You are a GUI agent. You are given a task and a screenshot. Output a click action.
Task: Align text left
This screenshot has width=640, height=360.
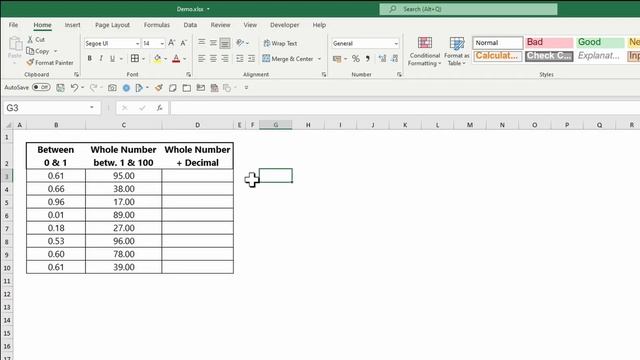pyautogui.click(x=202, y=58)
